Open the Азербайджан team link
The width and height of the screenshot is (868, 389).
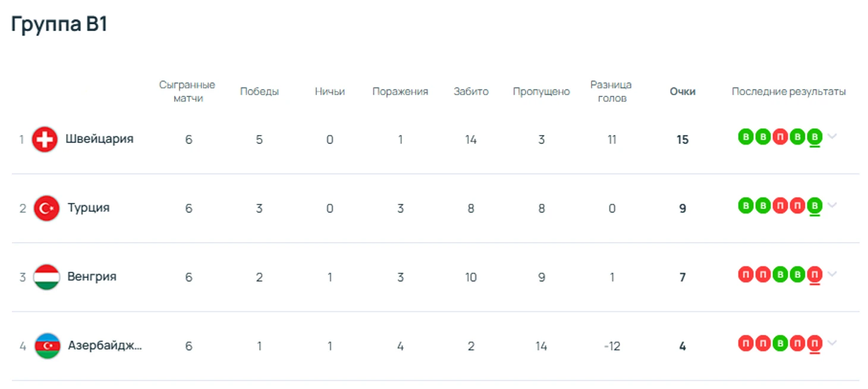pos(105,346)
